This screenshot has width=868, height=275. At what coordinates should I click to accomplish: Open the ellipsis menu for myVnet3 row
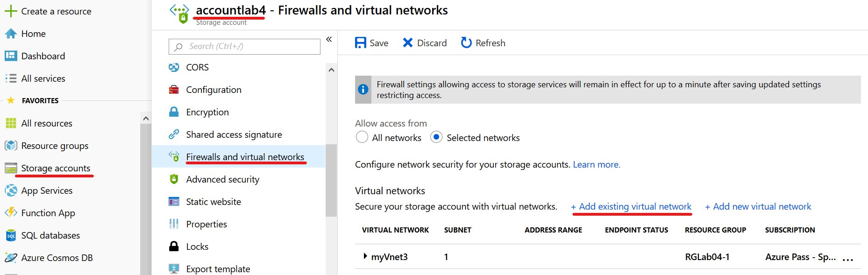point(848,260)
